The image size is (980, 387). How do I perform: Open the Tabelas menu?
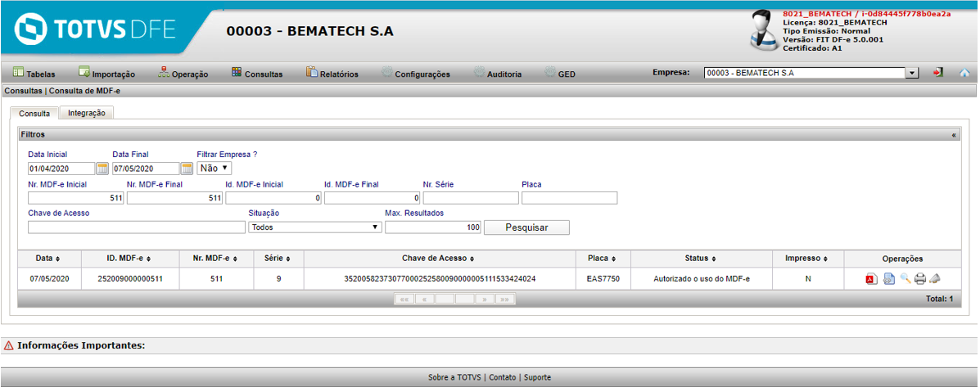[x=34, y=74]
